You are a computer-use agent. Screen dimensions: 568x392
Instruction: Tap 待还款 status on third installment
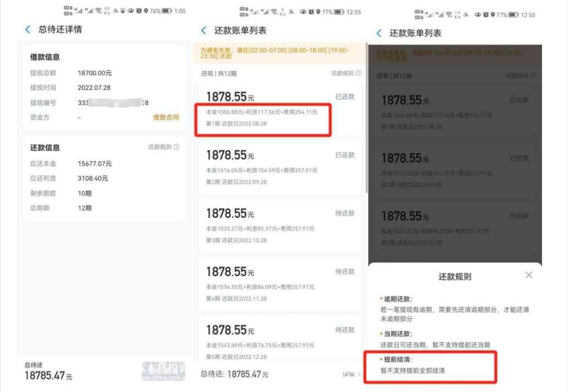pyautogui.click(x=345, y=213)
